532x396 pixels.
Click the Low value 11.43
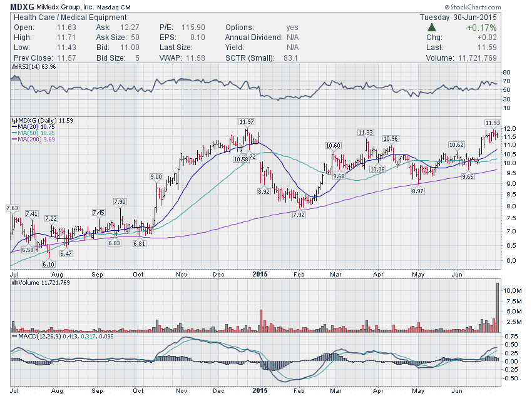(66, 48)
